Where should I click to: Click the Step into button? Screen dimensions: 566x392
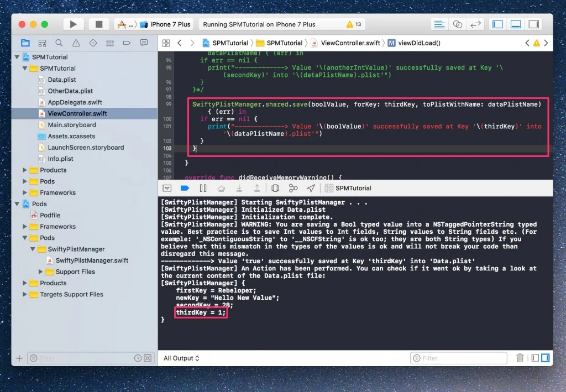coord(239,188)
